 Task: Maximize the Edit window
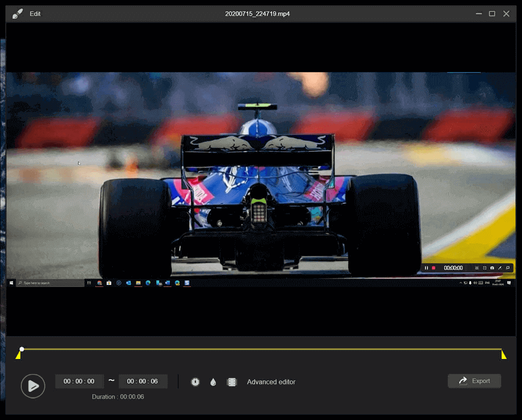[x=492, y=14]
